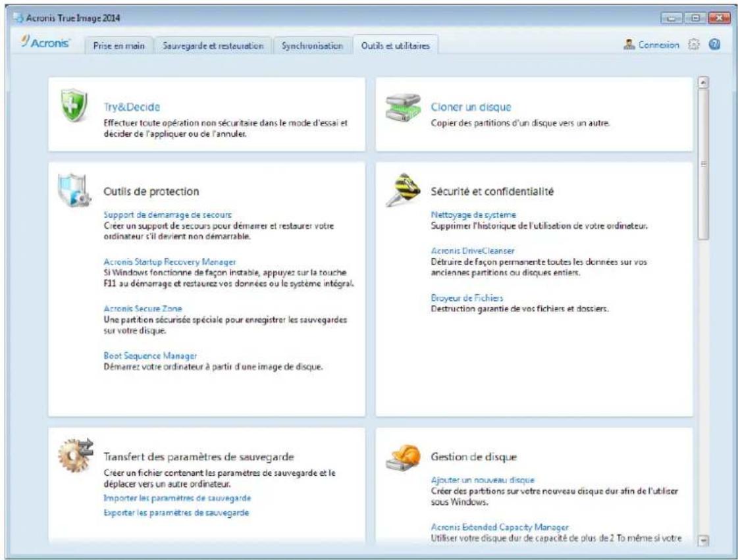Image resolution: width=738 pixels, height=560 pixels.
Task: Click the Cloner un disque drive icon
Action: [x=402, y=107]
